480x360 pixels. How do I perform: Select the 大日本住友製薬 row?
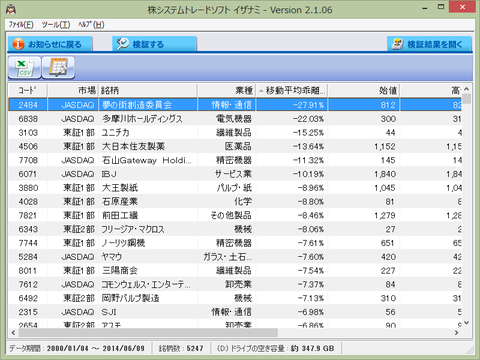(235, 146)
